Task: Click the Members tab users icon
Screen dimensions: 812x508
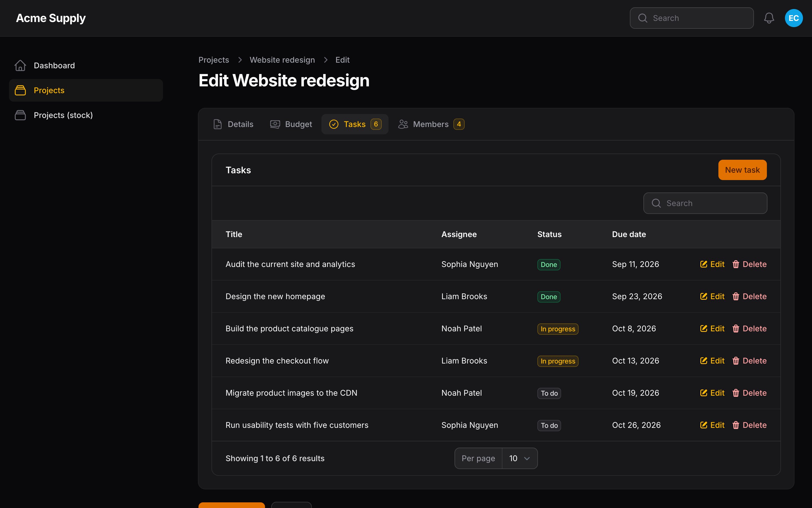Action: click(x=403, y=124)
